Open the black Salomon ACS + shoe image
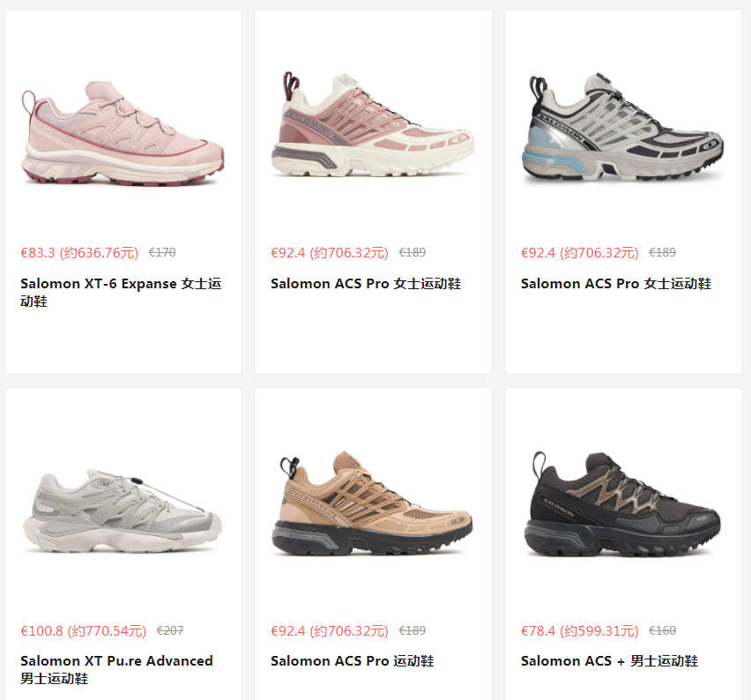The image size is (751, 700). [x=622, y=504]
